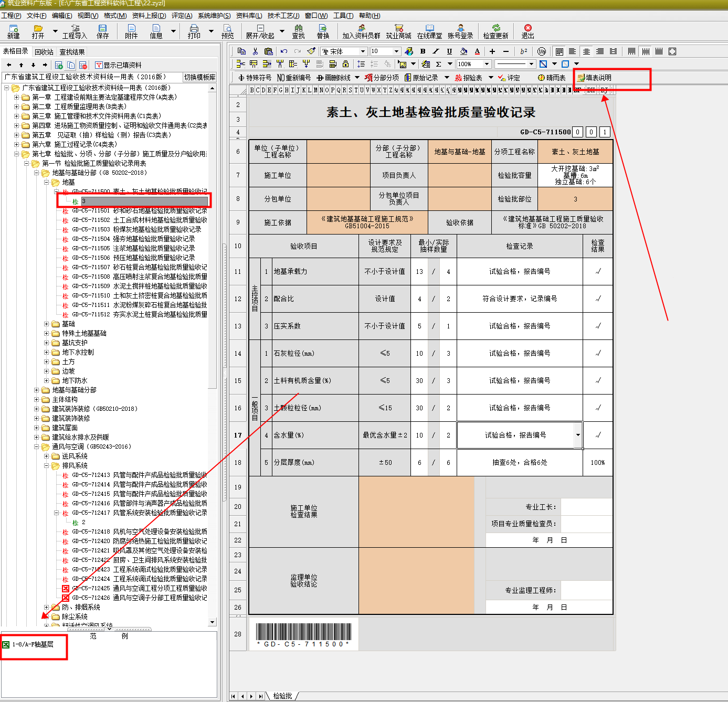Click the 特殊符号 button
This screenshot has width=728, height=702.
(x=255, y=78)
